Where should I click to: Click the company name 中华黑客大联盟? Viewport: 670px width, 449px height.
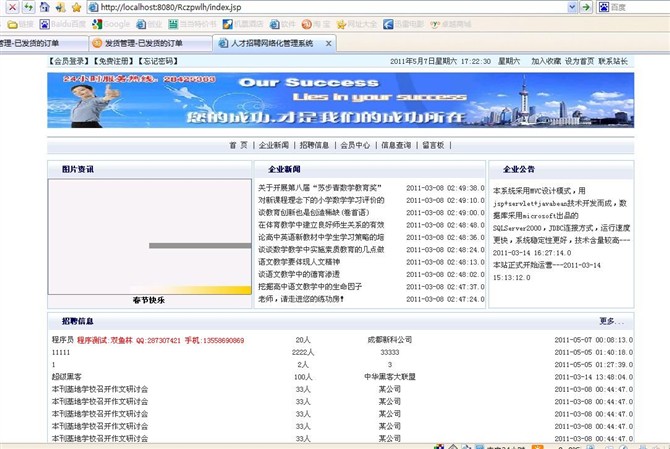pos(390,377)
